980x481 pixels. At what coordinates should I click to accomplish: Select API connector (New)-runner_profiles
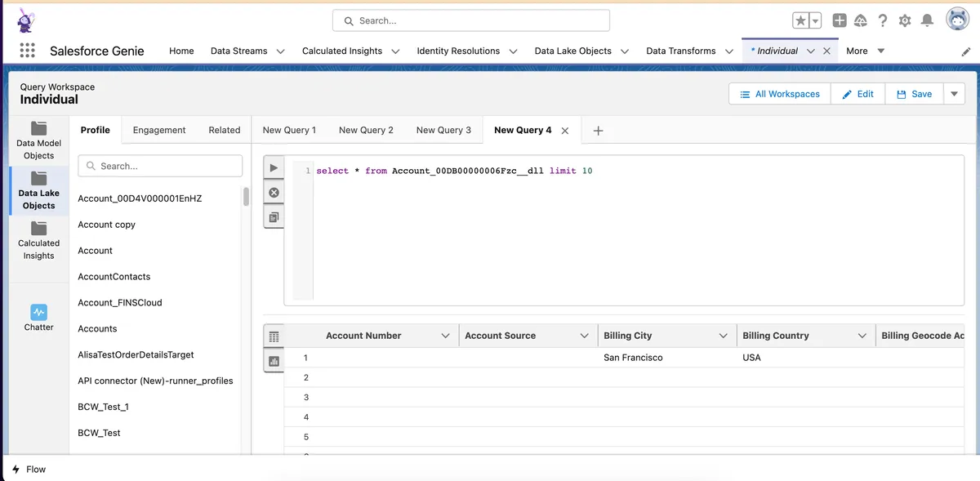coord(155,381)
